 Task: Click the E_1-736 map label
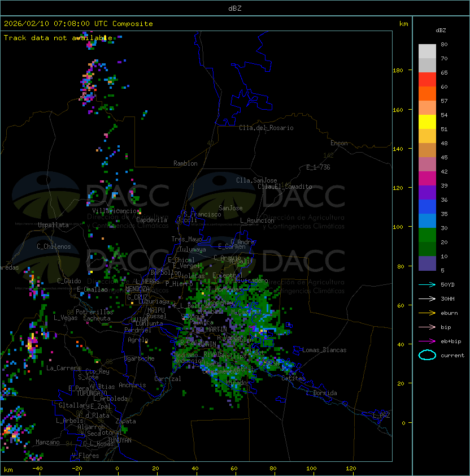318,167
